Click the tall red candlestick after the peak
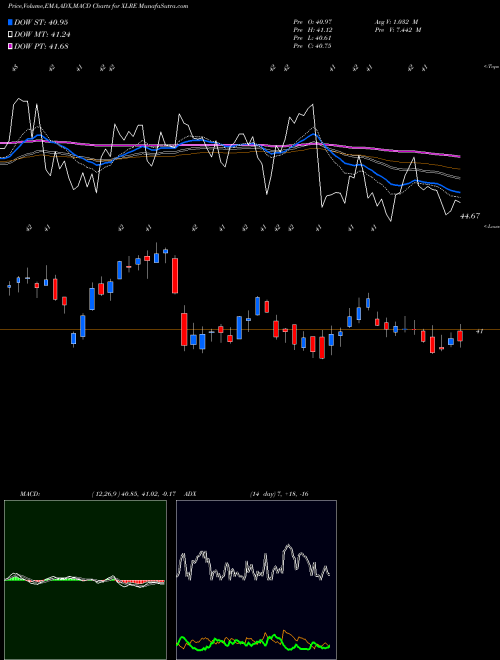The image size is (500, 660). [x=175, y=276]
